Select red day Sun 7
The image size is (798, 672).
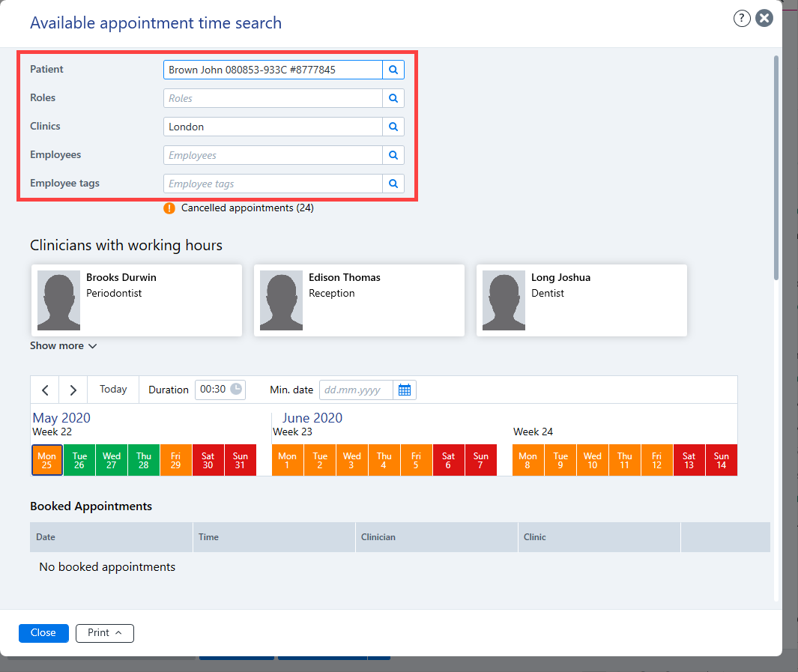pyautogui.click(x=481, y=461)
